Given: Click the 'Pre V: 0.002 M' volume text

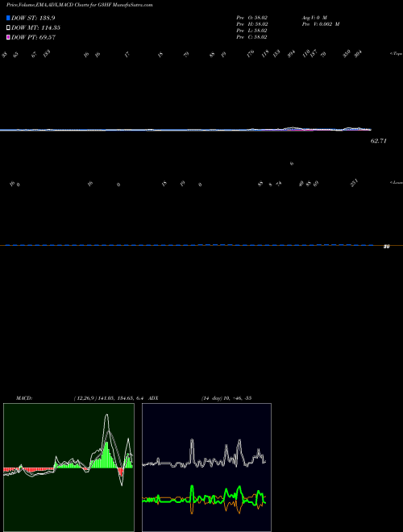Looking at the screenshot, I should click(x=321, y=24).
